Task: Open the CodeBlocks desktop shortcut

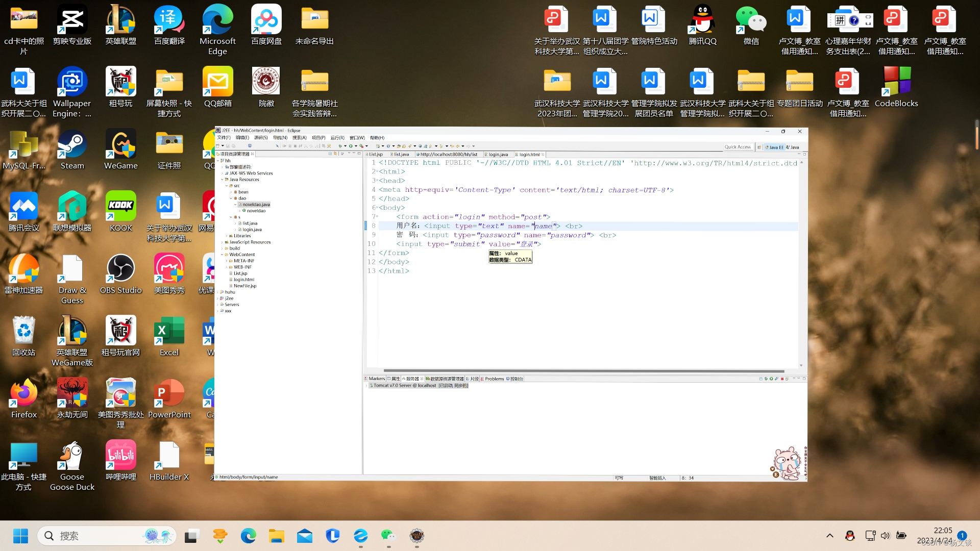Action: [x=896, y=88]
